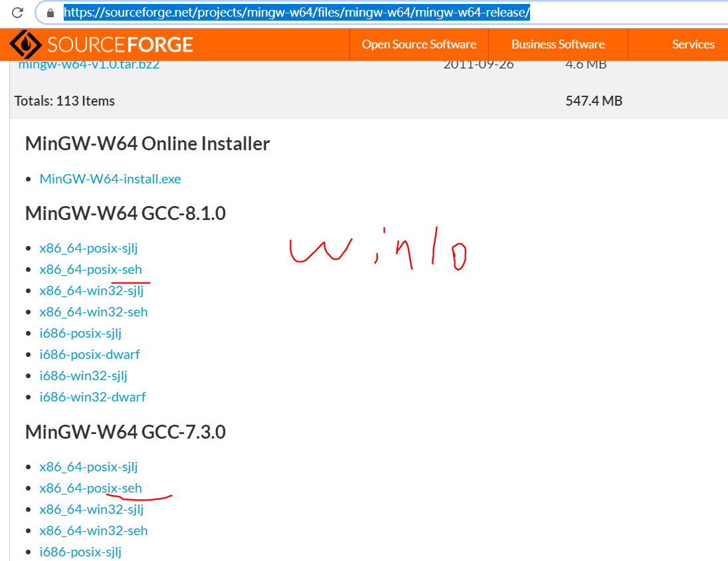Open the Business Software menu

pos(558,44)
